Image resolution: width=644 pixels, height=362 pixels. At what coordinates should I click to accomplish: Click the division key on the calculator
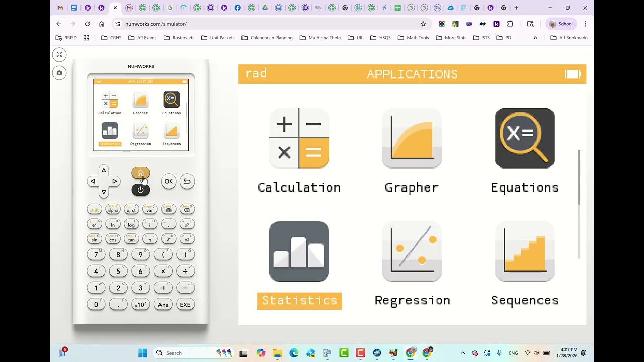[x=185, y=271]
